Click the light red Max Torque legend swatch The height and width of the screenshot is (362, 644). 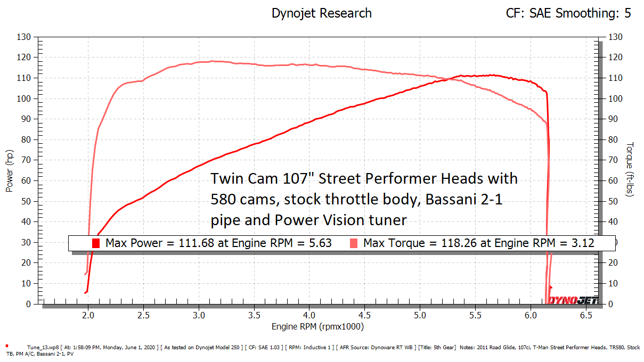(x=354, y=243)
